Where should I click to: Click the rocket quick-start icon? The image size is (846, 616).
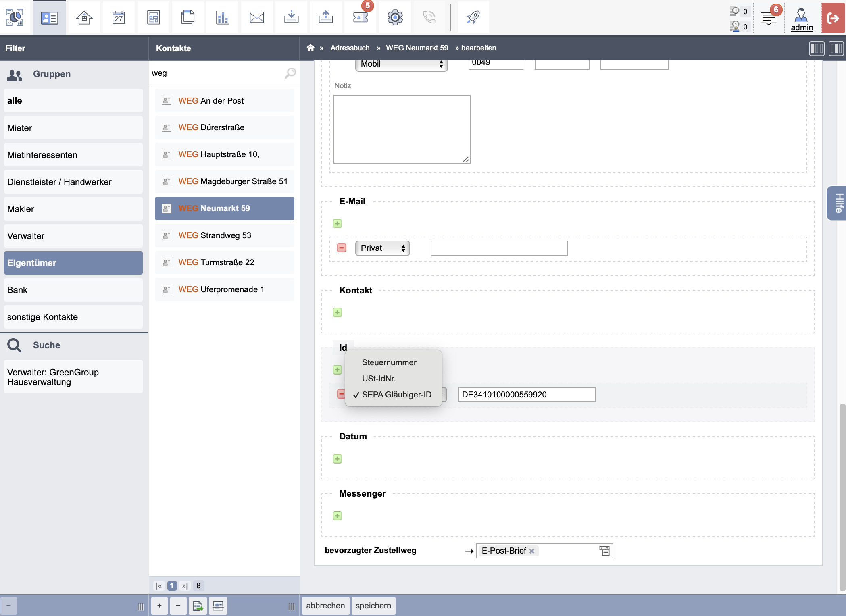pos(473,17)
